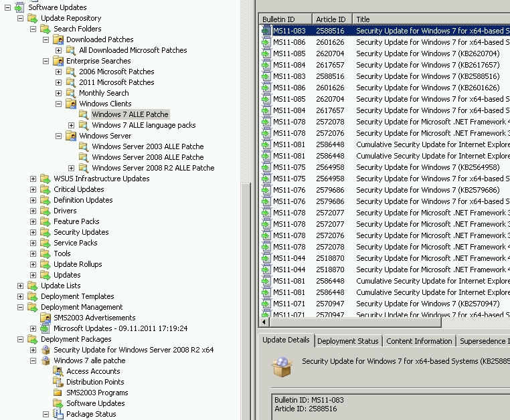This screenshot has height=420, width=510.
Task: Switch to the Update Details tab
Action: (x=286, y=340)
